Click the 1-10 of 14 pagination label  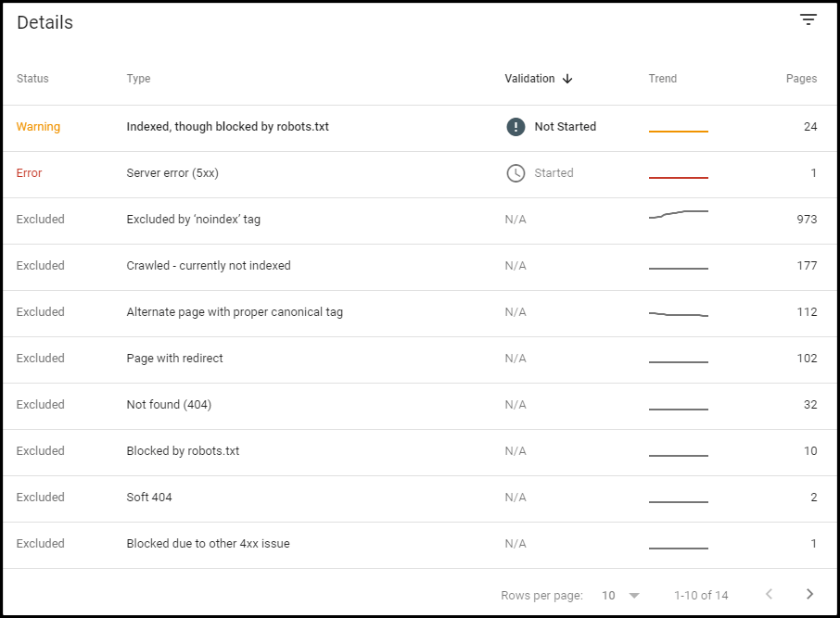[699, 595]
